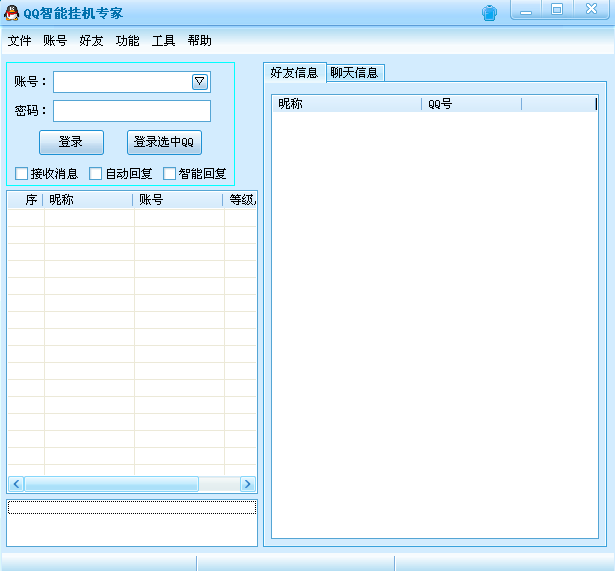Open the 工具 menu
615x571 pixels.
point(163,40)
